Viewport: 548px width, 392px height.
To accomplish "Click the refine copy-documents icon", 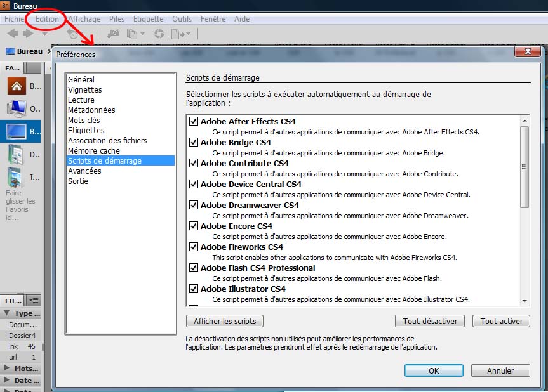I will pos(131,34).
